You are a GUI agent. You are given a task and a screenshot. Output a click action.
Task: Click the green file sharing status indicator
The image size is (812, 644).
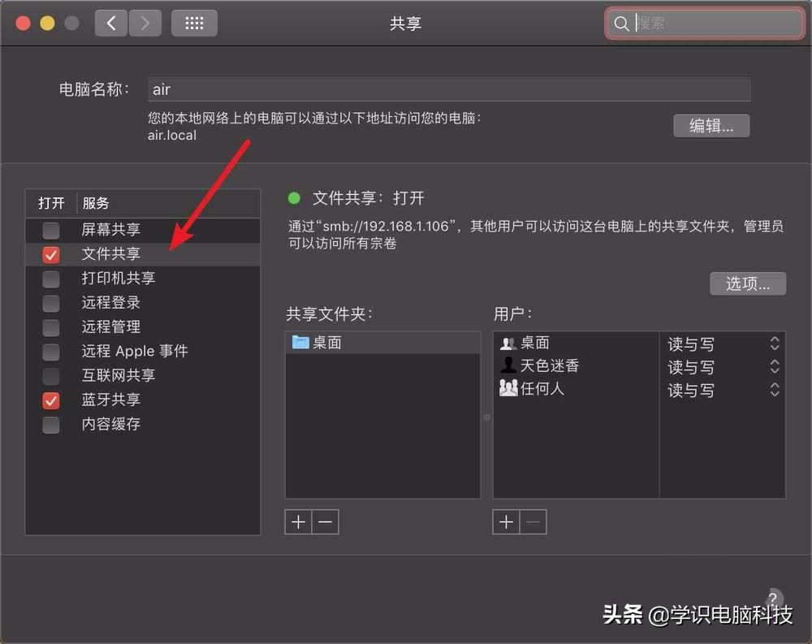pyautogui.click(x=294, y=198)
